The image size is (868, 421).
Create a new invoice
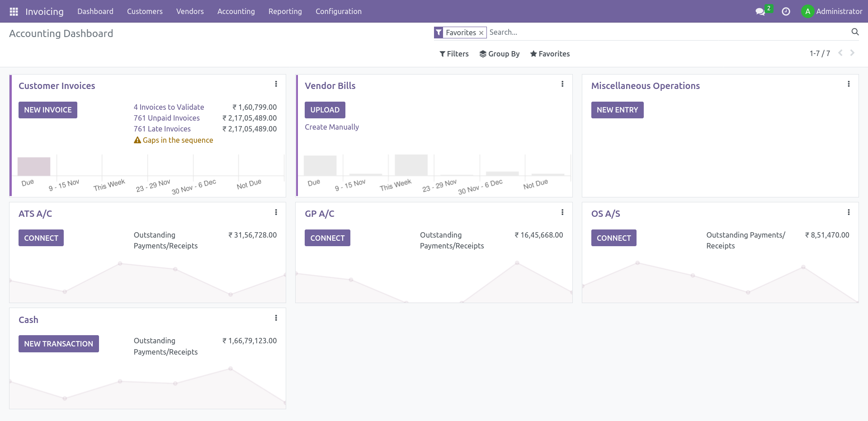click(47, 110)
